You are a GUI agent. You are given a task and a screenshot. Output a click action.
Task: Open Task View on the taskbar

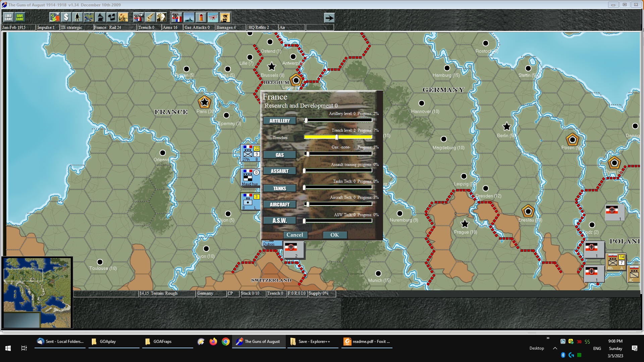(24, 348)
